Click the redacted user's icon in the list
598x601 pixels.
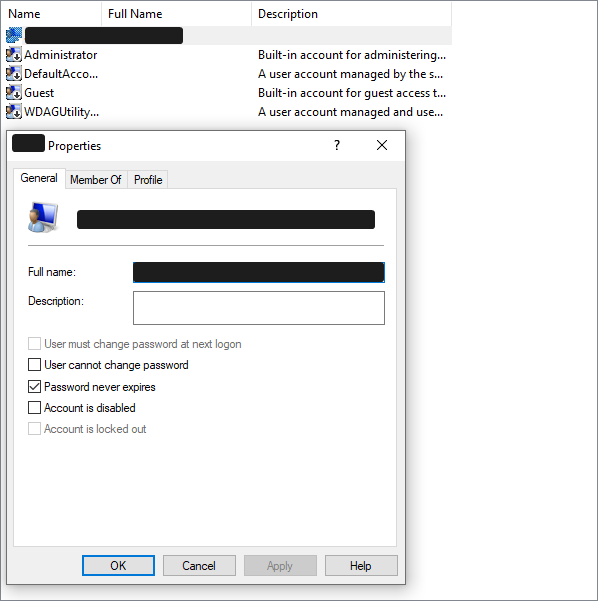coord(14,35)
